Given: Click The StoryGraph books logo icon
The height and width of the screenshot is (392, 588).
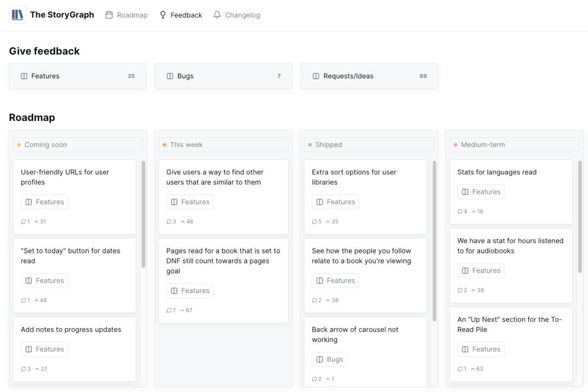Looking at the screenshot, I should [18, 15].
